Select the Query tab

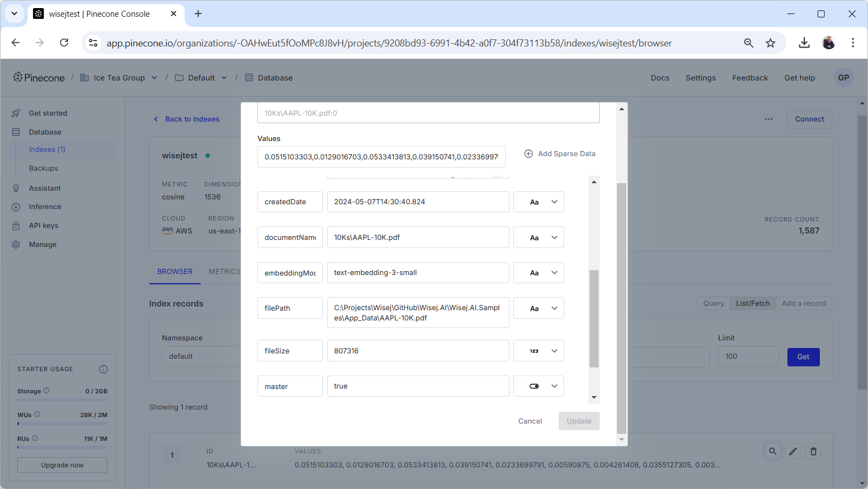click(714, 304)
